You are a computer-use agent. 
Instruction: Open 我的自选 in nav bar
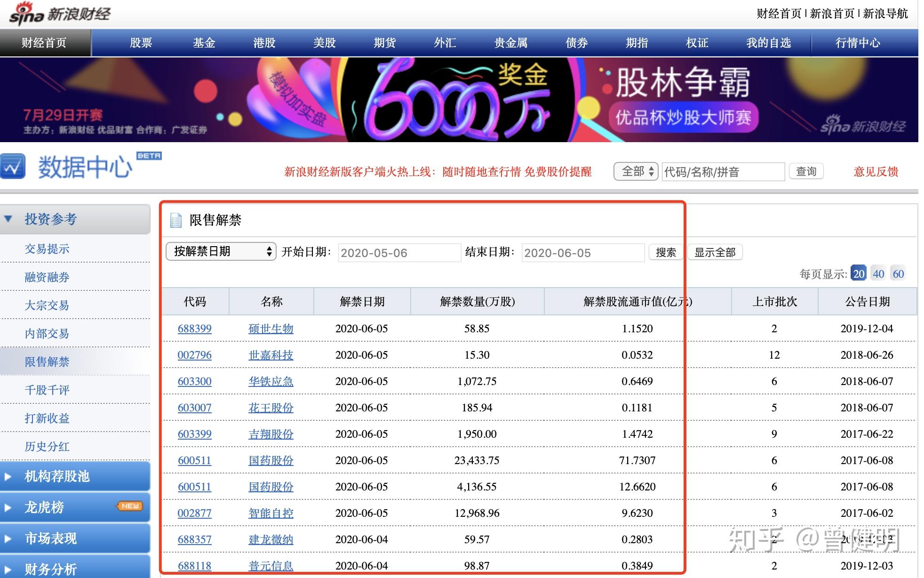pos(768,43)
